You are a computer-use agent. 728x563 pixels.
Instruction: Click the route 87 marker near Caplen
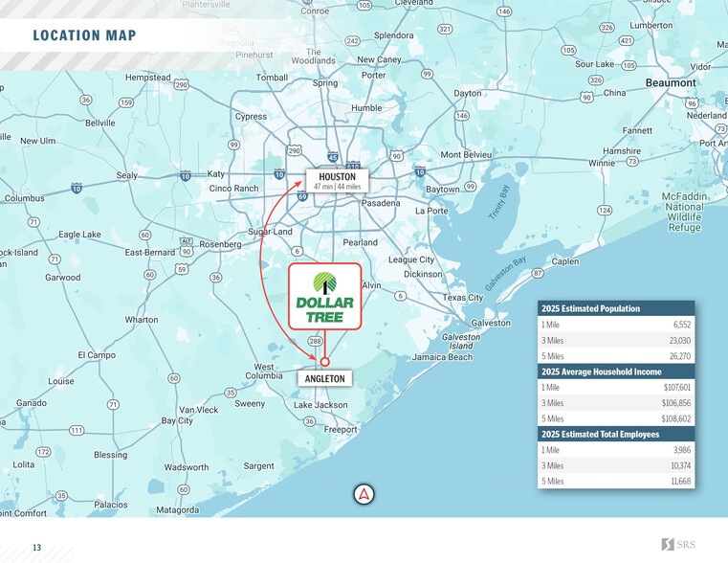[x=538, y=273]
